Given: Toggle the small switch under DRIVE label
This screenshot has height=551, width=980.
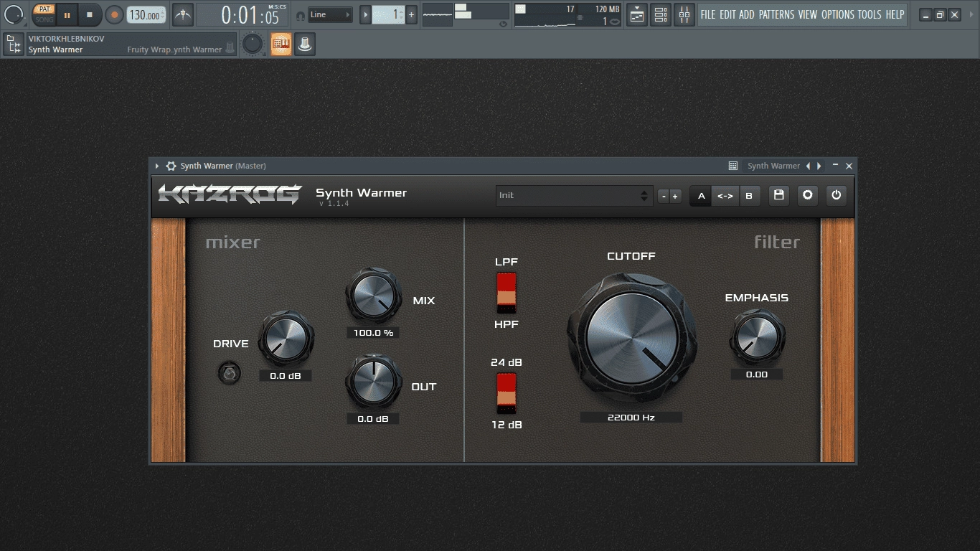Looking at the screenshot, I should click(230, 373).
